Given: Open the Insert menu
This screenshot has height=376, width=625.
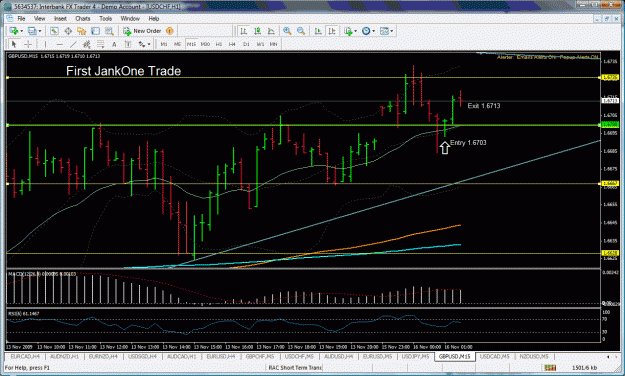Looking at the screenshot, I should (x=61, y=18).
